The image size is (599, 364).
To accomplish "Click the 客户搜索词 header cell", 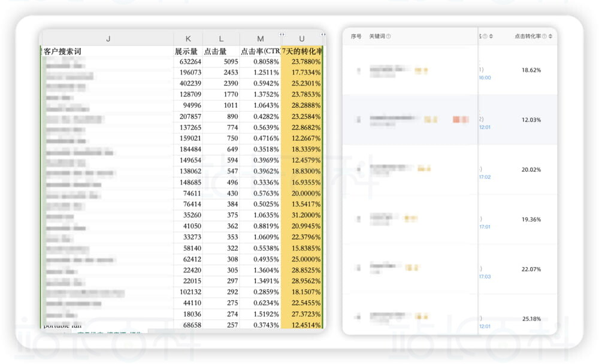I will pos(62,51).
